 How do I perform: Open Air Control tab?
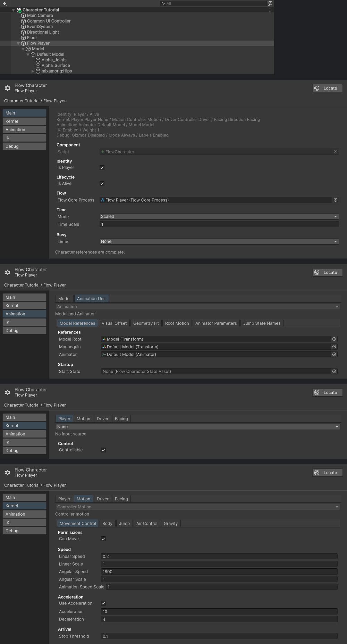[147, 524]
